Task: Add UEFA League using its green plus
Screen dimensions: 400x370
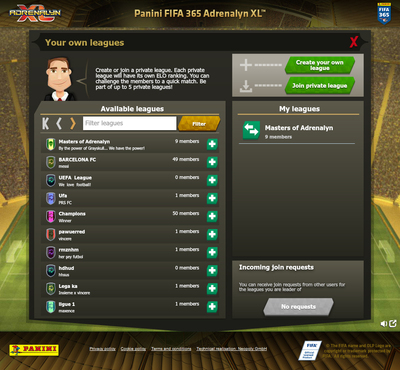Action: coord(212,180)
